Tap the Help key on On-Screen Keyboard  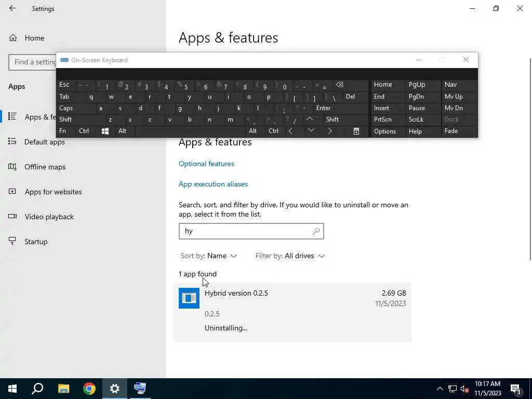pos(423,131)
